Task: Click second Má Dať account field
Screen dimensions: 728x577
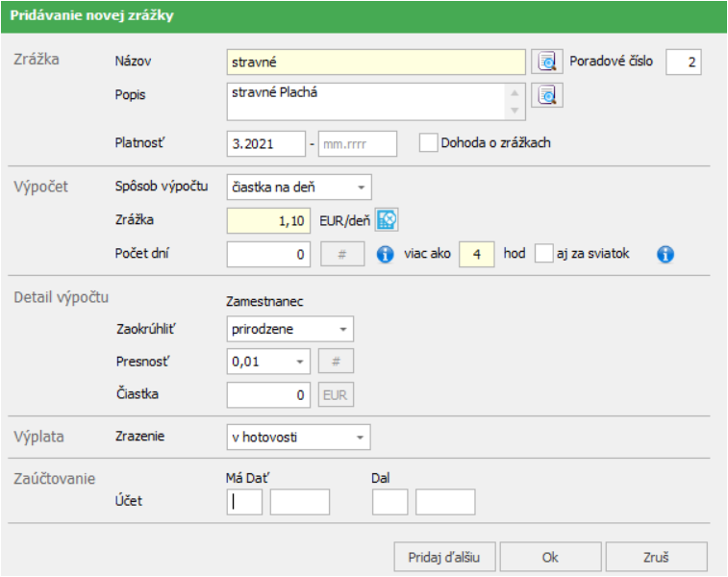Action: click(x=300, y=502)
